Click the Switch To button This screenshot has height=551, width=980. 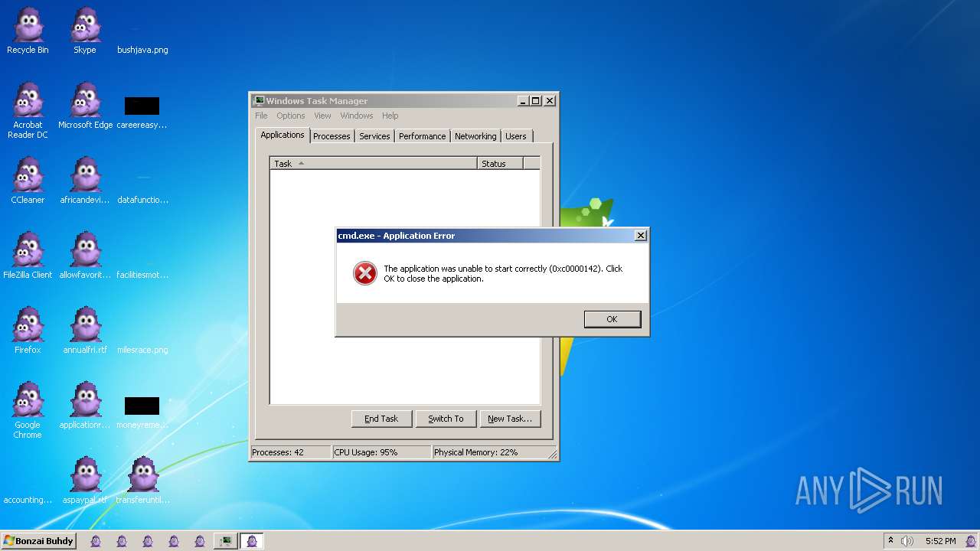pyautogui.click(x=446, y=419)
